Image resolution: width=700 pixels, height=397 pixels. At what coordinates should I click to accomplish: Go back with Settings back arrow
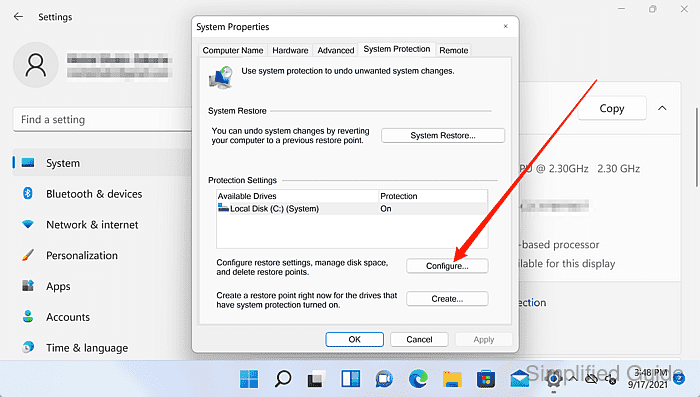(x=18, y=17)
